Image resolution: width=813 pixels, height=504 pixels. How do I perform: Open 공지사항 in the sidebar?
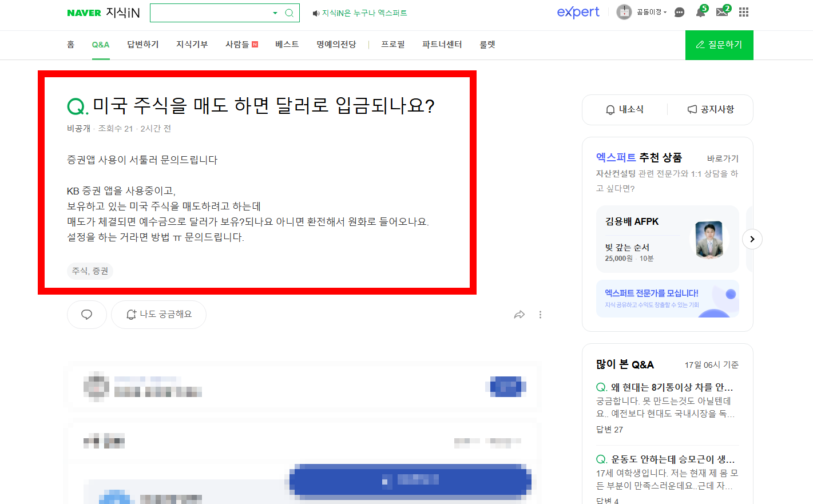(x=711, y=109)
